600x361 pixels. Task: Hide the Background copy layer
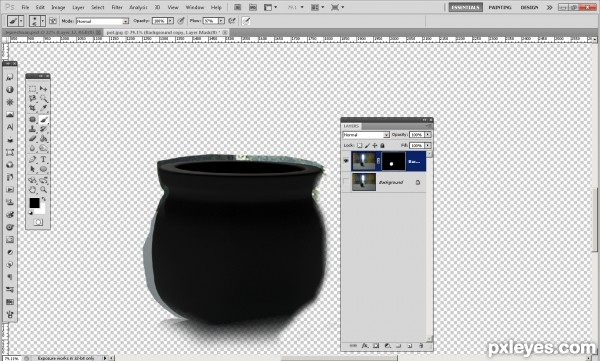click(x=346, y=161)
